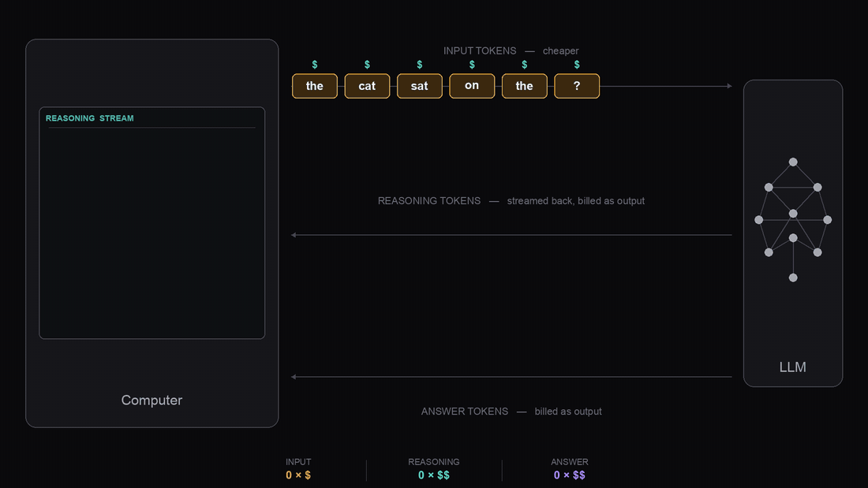This screenshot has height=488, width=868.
Task: Click the 'Computer' label
Action: click(x=152, y=400)
